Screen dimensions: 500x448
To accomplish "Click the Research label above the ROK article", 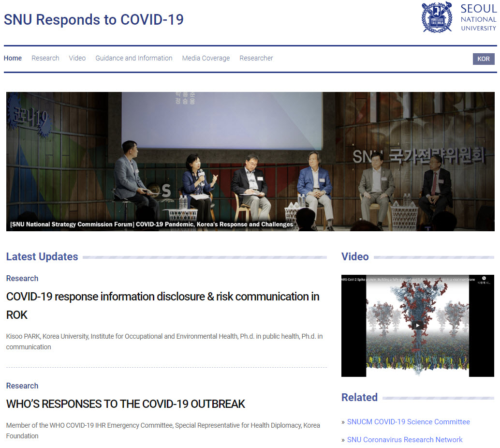I will pos(22,279).
